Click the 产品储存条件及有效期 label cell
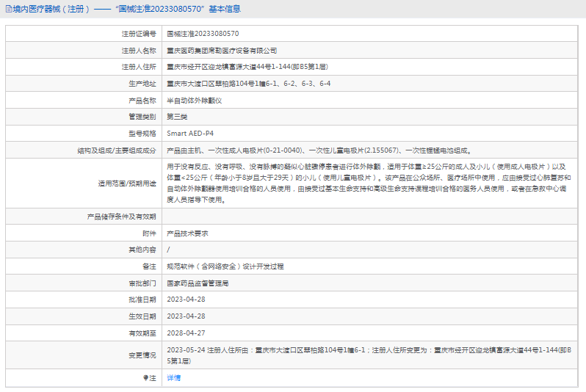The image size is (586, 392). (84, 217)
